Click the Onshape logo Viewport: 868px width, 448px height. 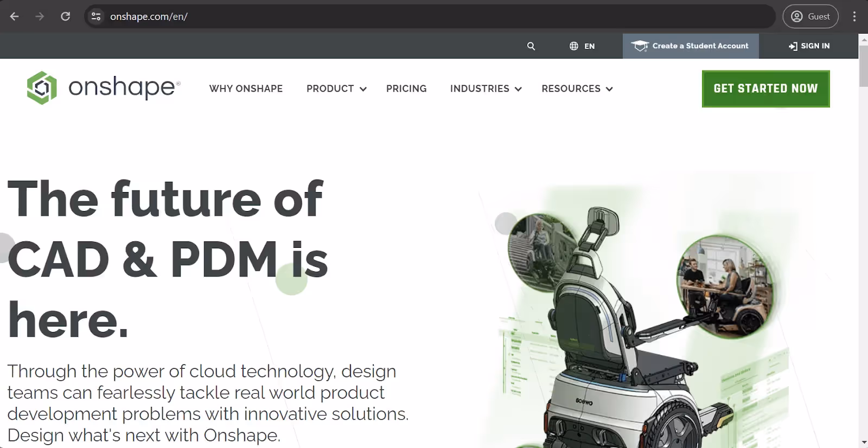[x=104, y=88]
